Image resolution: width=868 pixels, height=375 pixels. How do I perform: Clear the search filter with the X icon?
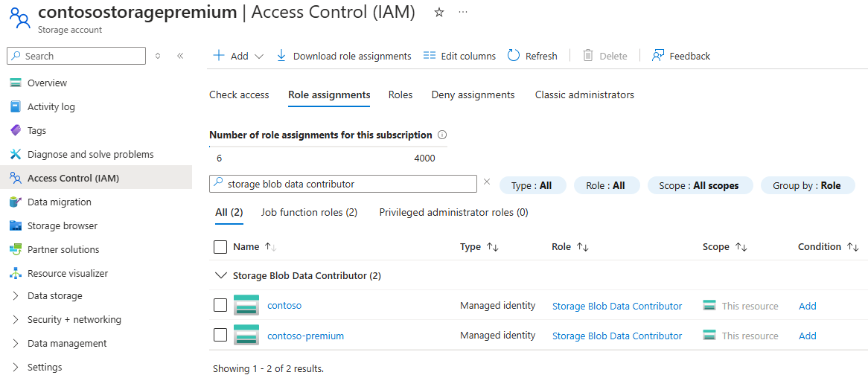click(x=487, y=182)
